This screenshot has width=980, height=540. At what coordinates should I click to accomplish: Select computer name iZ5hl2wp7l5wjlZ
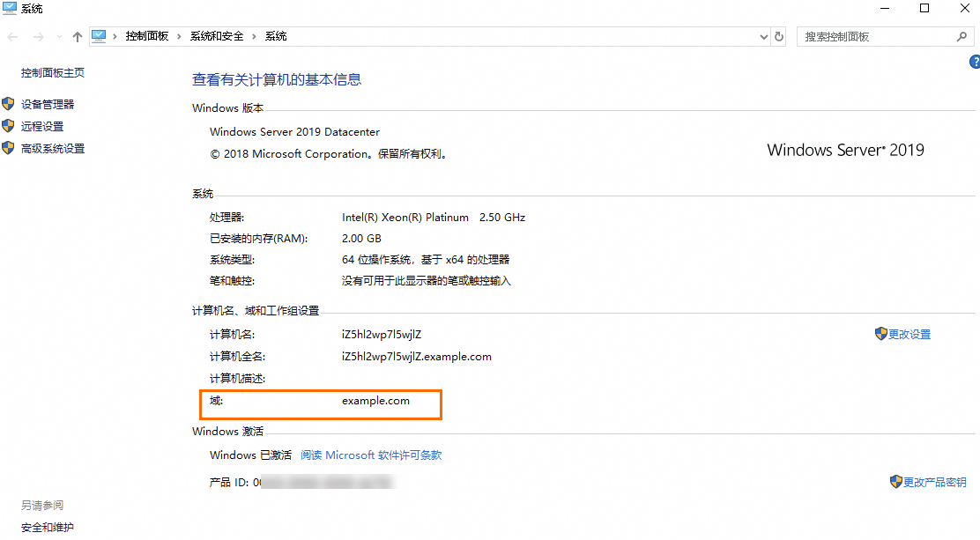[382, 335]
